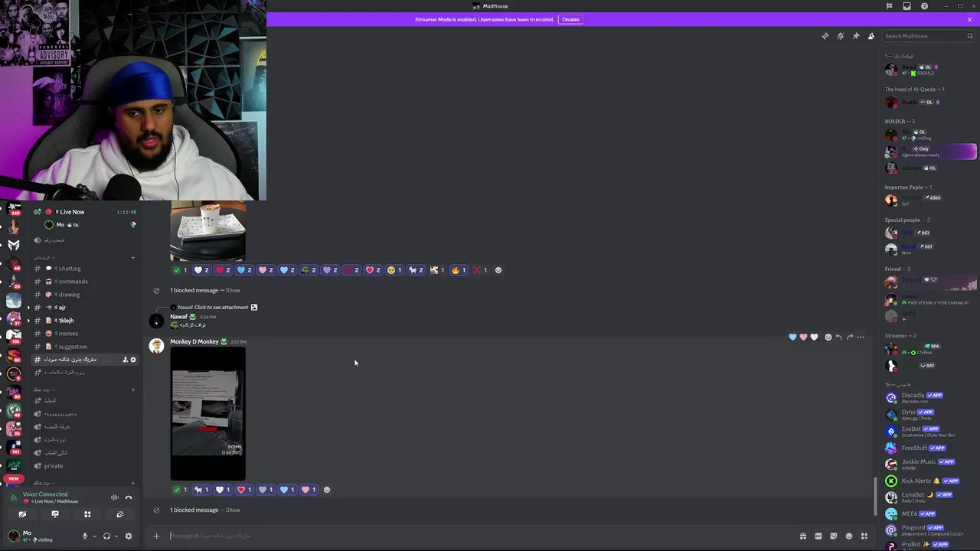Open GIF picker in message bar

click(x=818, y=536)
